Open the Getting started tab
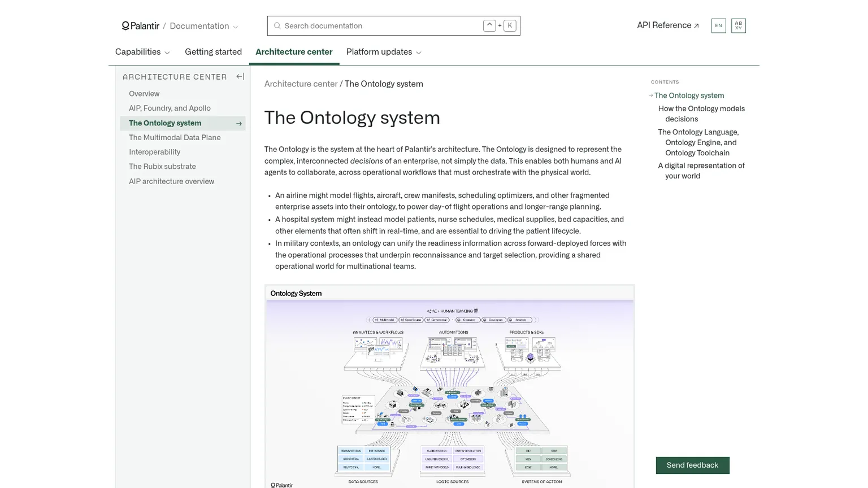 213,52
